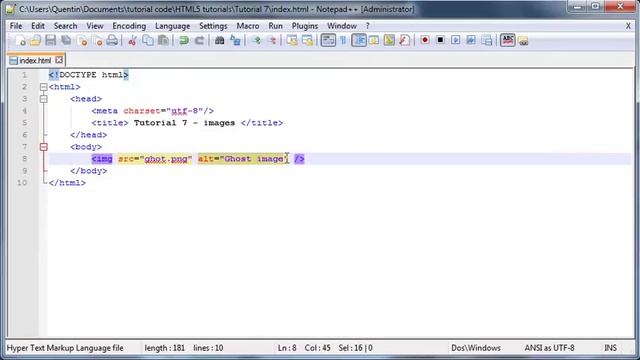
Task: Open the Language menu
Action: (x=172, y=26)
